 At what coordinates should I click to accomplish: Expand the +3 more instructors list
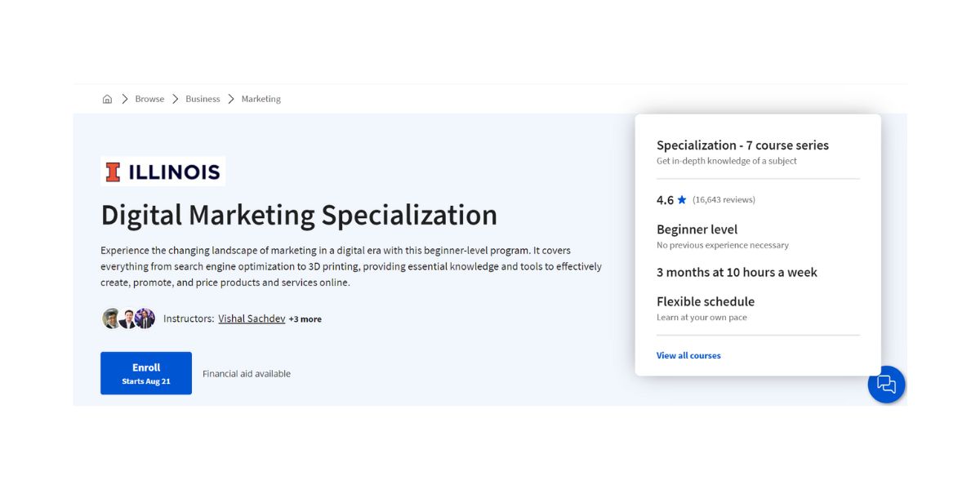305,318
